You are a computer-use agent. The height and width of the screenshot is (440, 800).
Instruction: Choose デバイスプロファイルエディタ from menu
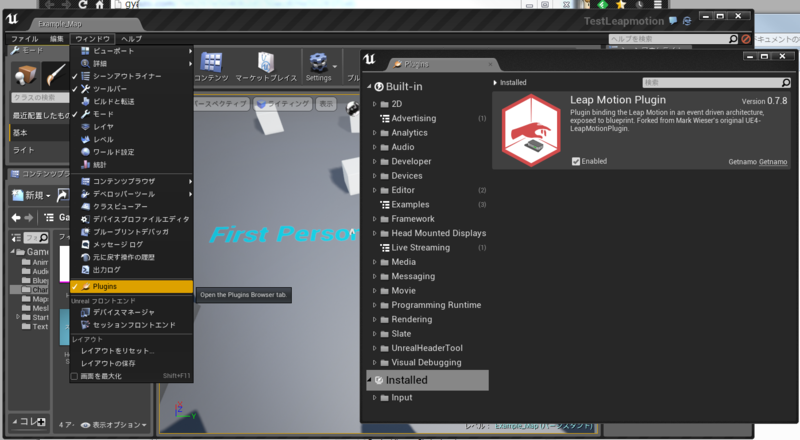(132, 219)
